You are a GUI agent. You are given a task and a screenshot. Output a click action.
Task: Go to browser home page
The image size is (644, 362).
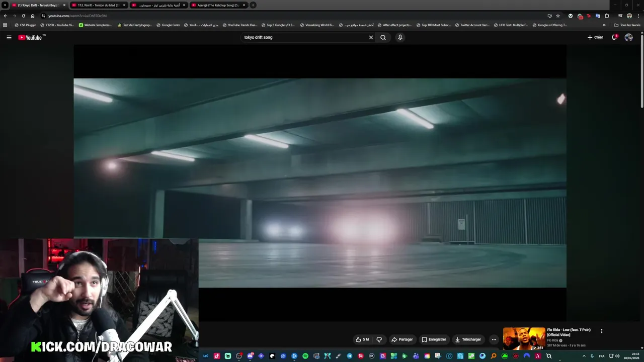point(33,16)
